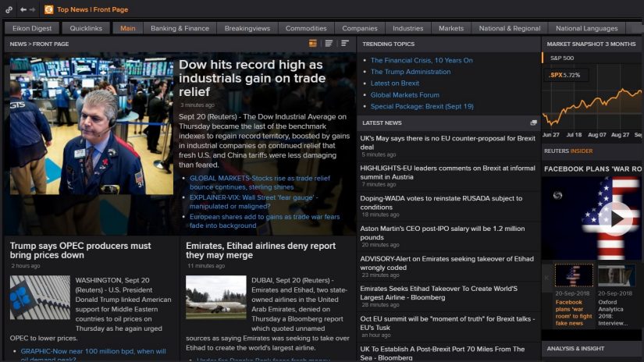Open UK's May no EU counter-proposal story
Image resolution: width=644 pixels, height=362 pixels.
pyautogui.click(x=448, y=143)
